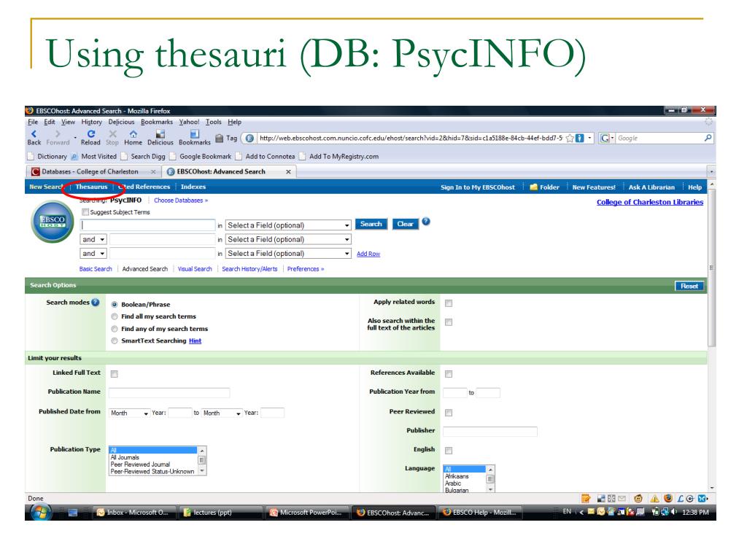The height and width of the screenshot is (560, 747).
Task: Select Arabic in the Language list
Action: click(452, 483)
